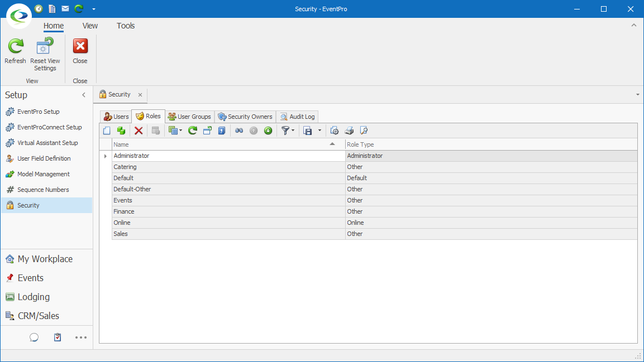
Task: Go to CRM/Sales module
Action: click(x=46, y=316)
